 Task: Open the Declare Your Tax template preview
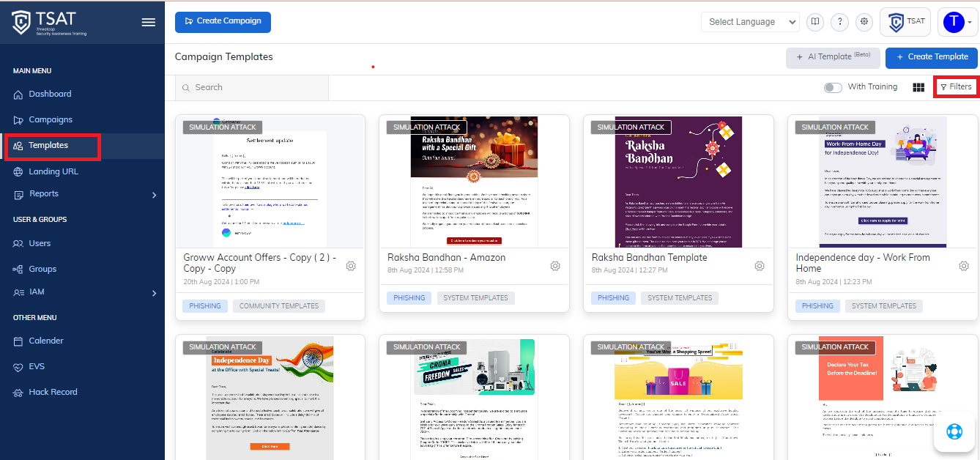coord(883,398)
